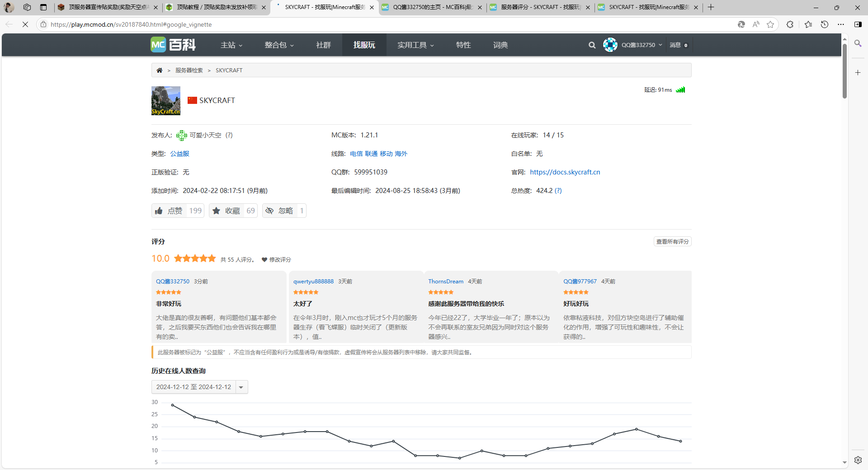Click 查看所有评分 button
This screenshot has width=868, height=470.
(673, 242)
